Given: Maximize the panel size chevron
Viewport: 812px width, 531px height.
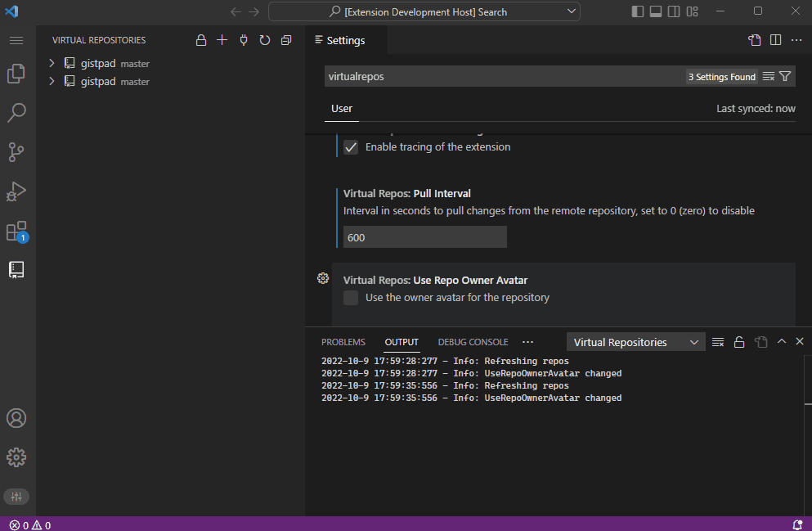Looking at the screenshot, I should click(x=782, y=341).
